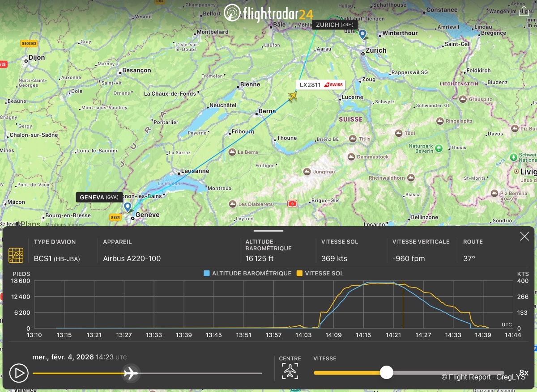Click the ZURICH (ZRH) airport label

point(335,25)
